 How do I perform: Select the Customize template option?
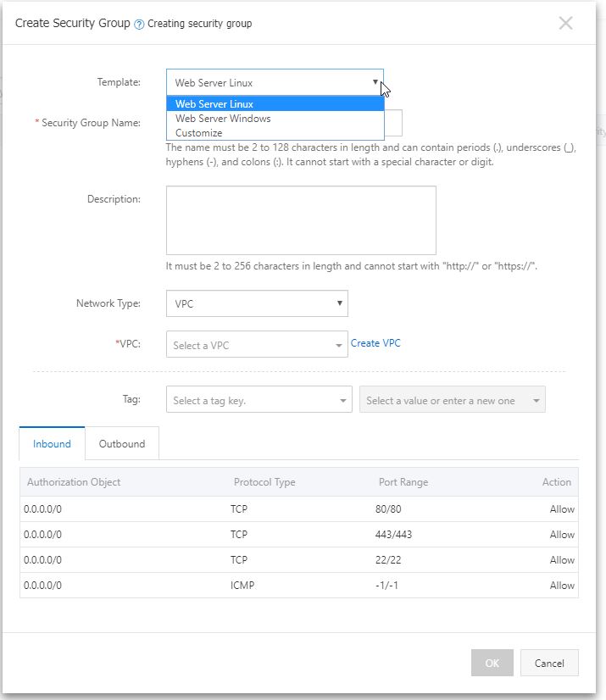198,133
